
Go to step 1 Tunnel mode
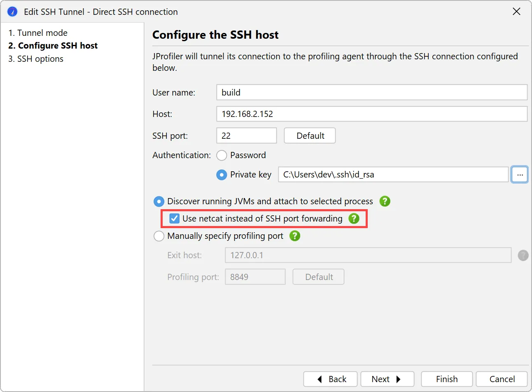[x=38, y=33]
